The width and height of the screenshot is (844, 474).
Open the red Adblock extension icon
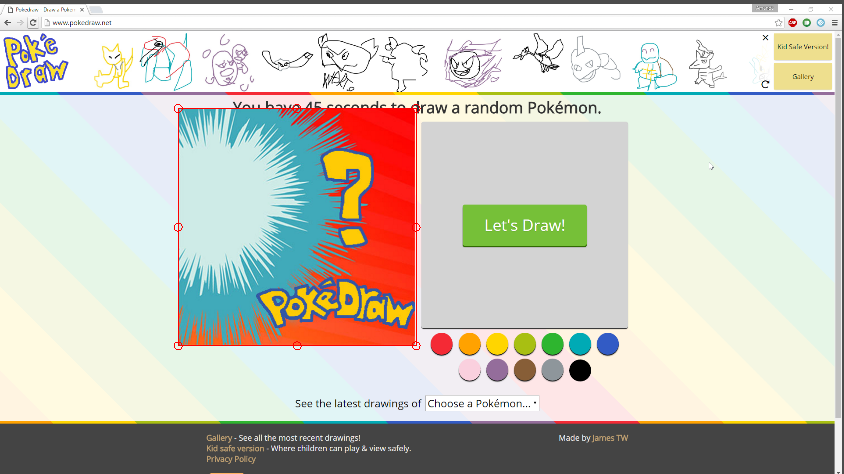[792, 23]
